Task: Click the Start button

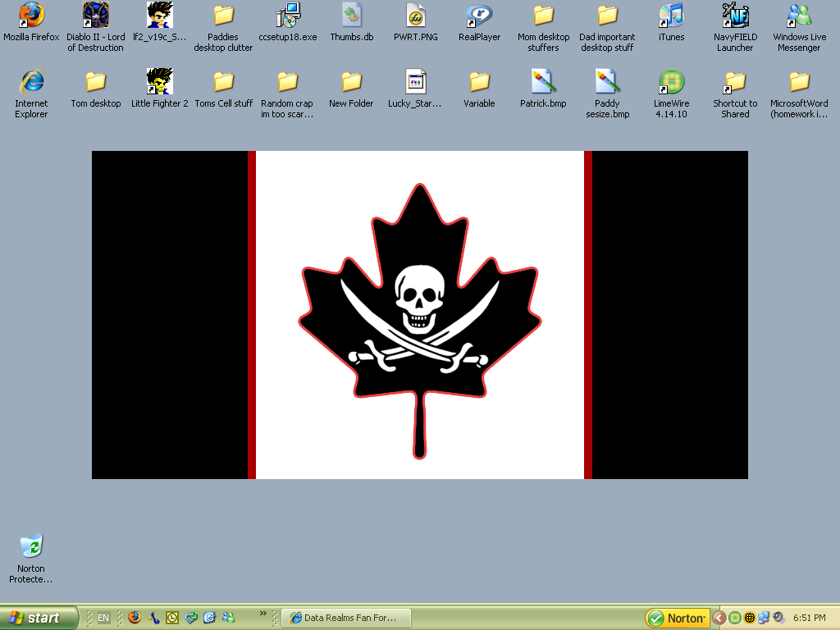Action: pyautogui.click(x=39, y=618)
